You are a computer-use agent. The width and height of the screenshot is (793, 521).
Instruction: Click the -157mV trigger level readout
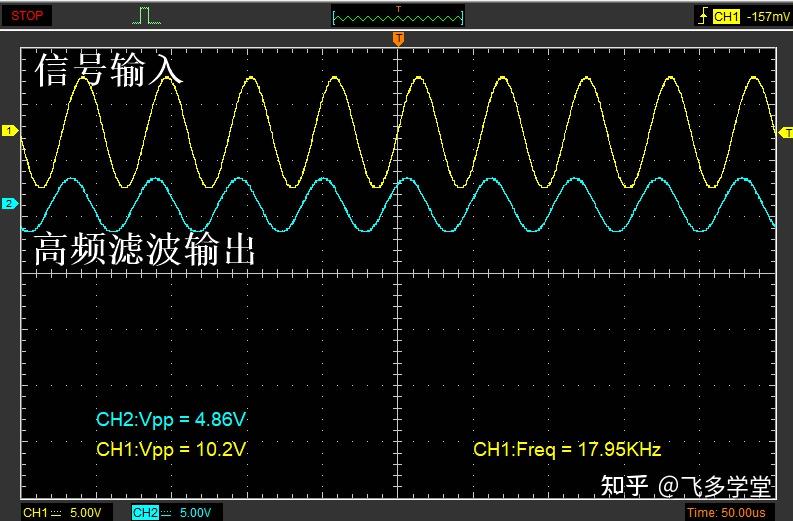click(767, 17)
